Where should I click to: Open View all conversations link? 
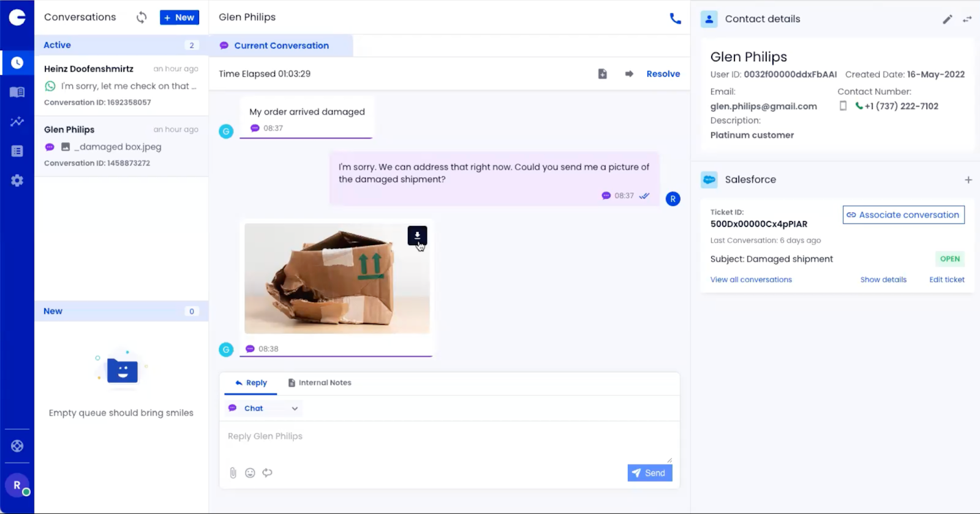click(x=751, y=280)
